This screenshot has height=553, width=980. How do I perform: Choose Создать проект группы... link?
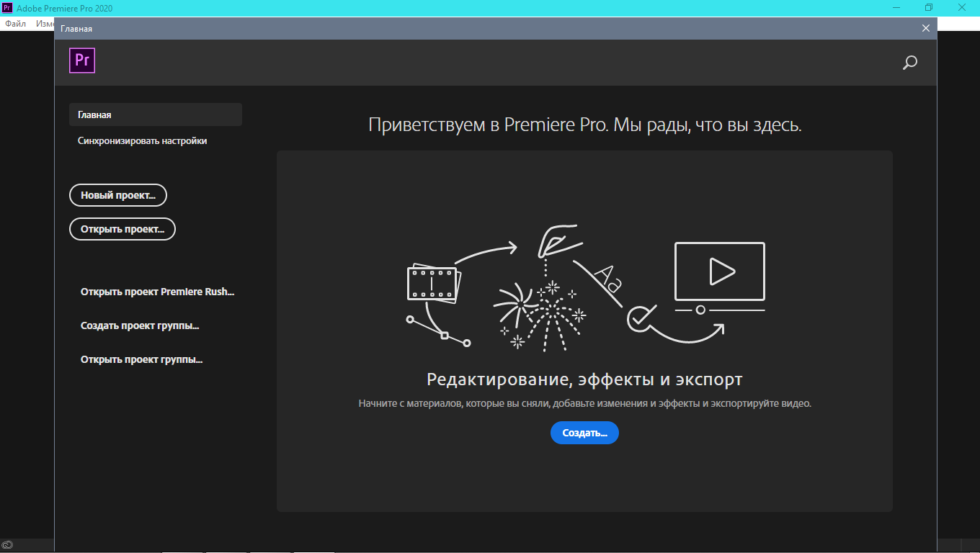pos(140,326)
